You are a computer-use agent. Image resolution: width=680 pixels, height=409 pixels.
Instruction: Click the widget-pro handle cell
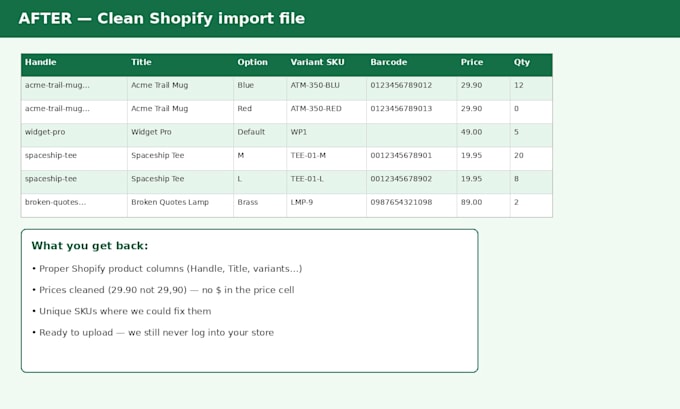[74, 135]
